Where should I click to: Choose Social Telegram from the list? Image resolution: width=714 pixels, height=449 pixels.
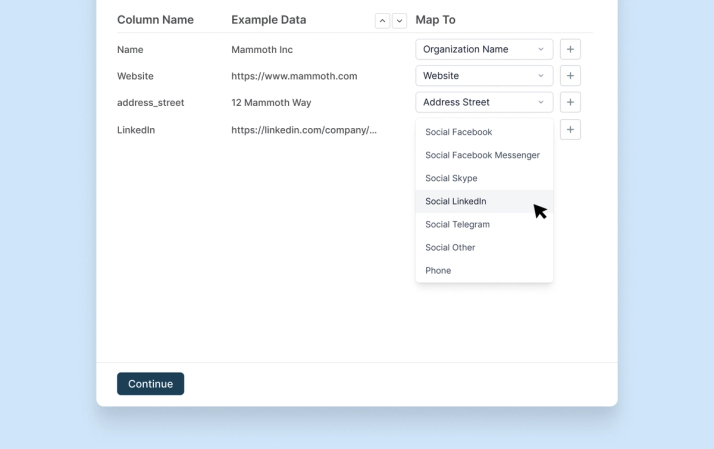click(484, 224)
